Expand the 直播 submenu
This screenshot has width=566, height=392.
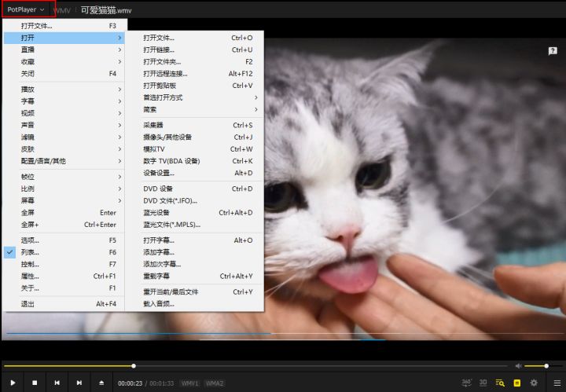(64, 49)
